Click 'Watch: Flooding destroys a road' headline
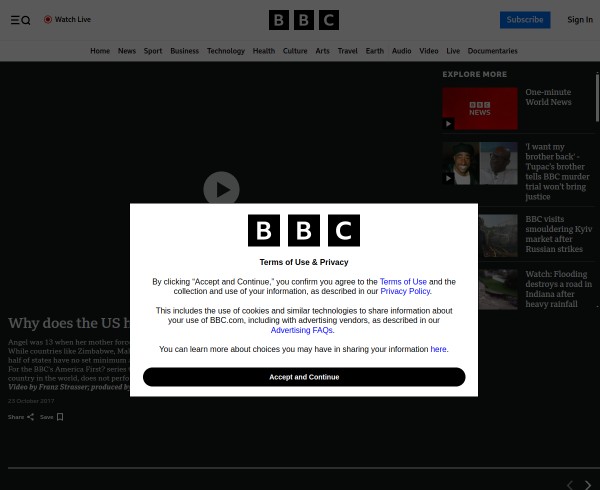Viewport: 600px width, 490px height. [x=559, y=289]
